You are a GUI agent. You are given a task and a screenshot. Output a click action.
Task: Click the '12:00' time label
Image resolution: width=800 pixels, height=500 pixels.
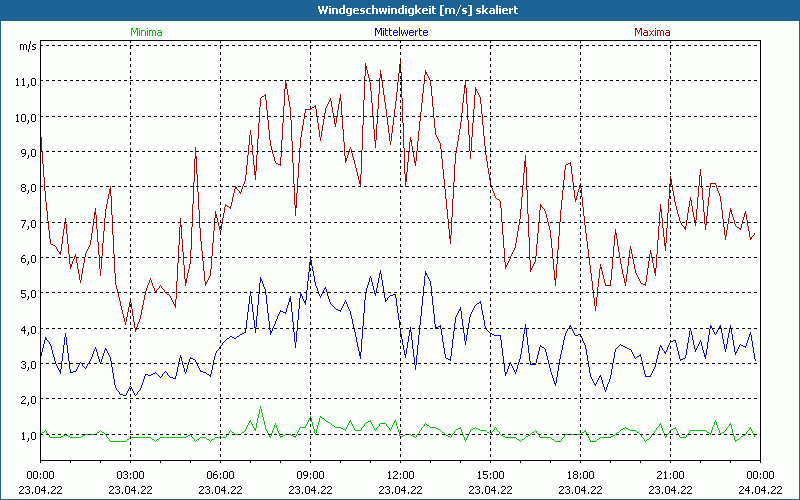pyautogui.click(x=401, y=476)
